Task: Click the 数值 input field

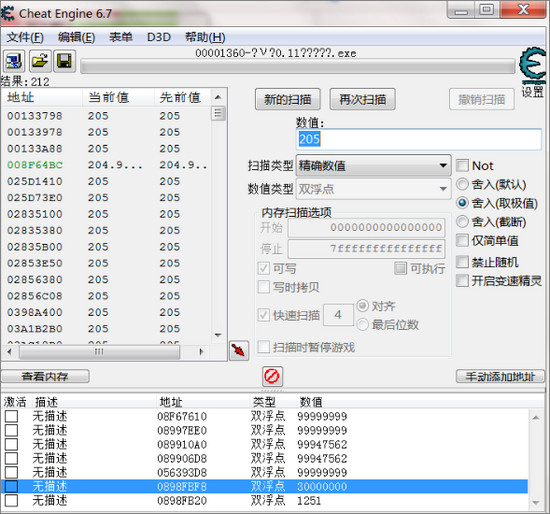Action: coord(419,139)
